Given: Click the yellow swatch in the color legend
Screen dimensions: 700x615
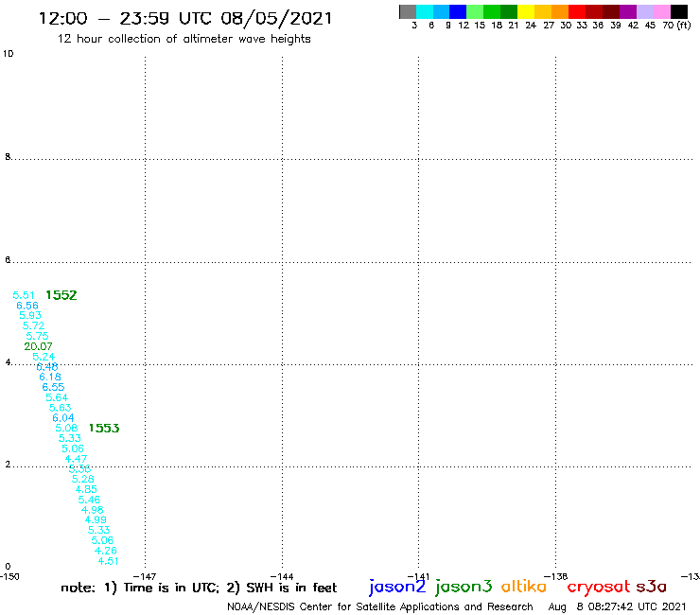Looking at the screenshot, I should (525, 11).
